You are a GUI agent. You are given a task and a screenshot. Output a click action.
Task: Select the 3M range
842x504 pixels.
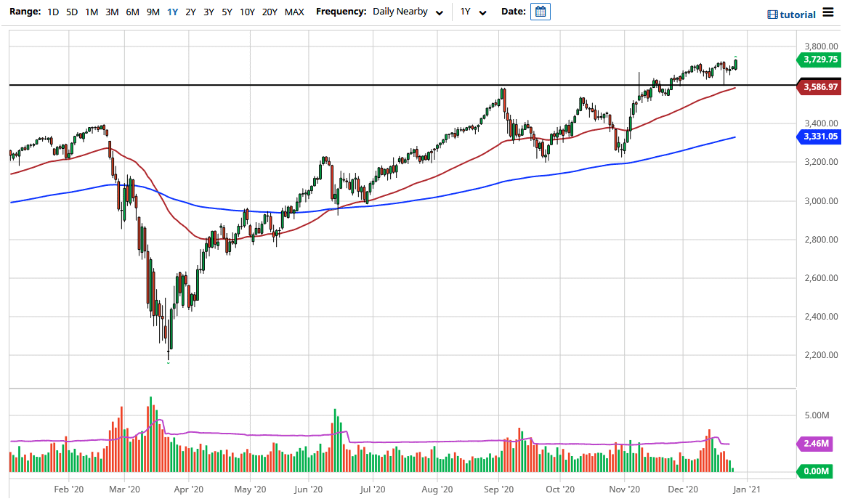point(112,12)
